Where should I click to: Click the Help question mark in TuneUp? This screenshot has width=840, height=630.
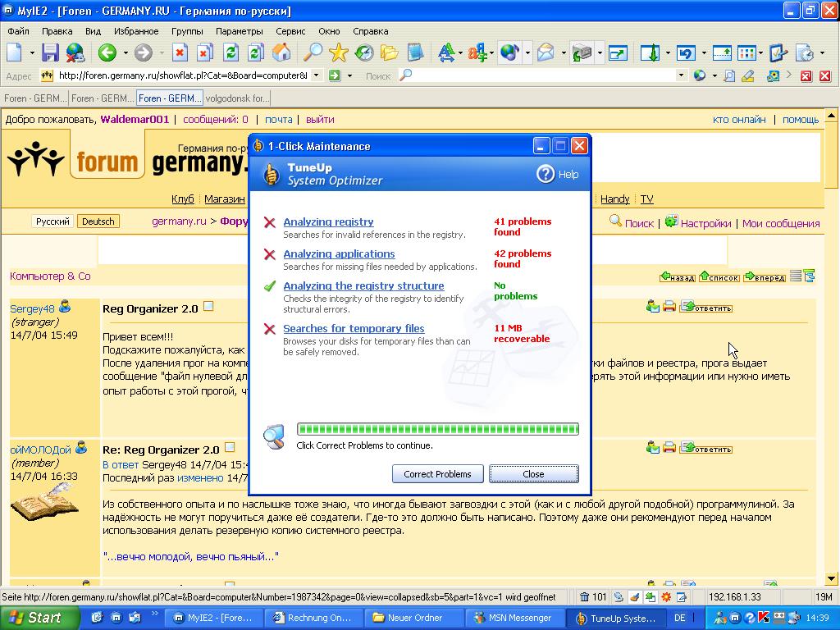click(x=546, y=174)
